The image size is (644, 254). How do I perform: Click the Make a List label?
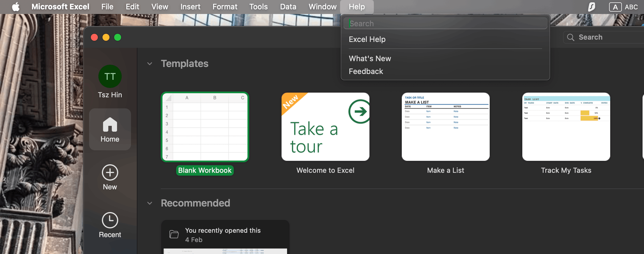pos(446,170)
